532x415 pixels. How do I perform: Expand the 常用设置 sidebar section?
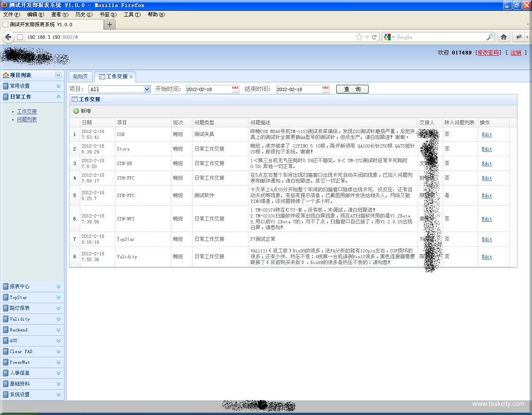(58, 86)
